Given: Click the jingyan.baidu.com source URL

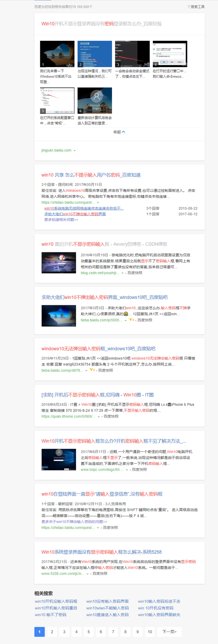Looking at the screenshot, I should point(56,150).
